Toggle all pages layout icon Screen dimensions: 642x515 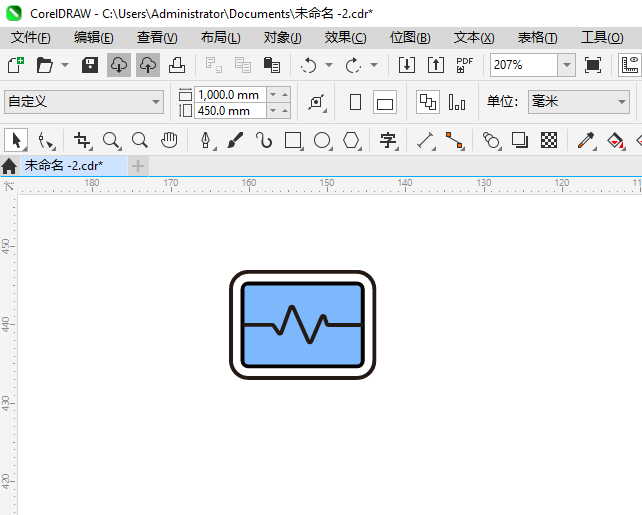pos(428,102)
